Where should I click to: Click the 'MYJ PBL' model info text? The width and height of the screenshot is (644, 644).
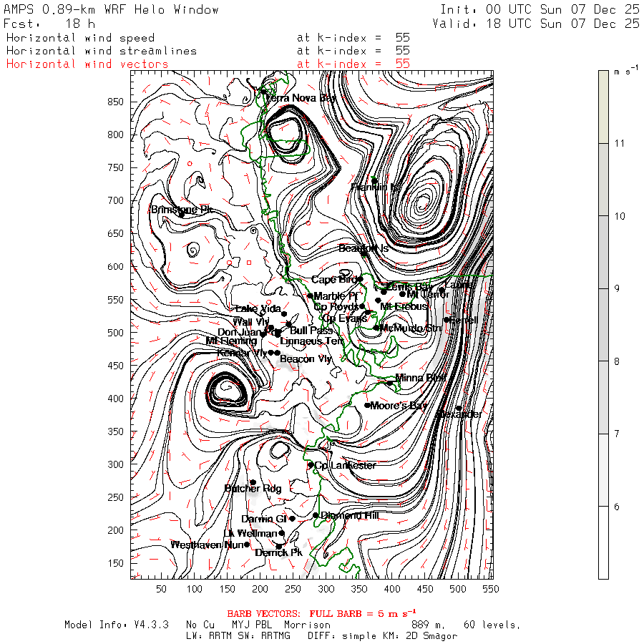pos(252,625)
